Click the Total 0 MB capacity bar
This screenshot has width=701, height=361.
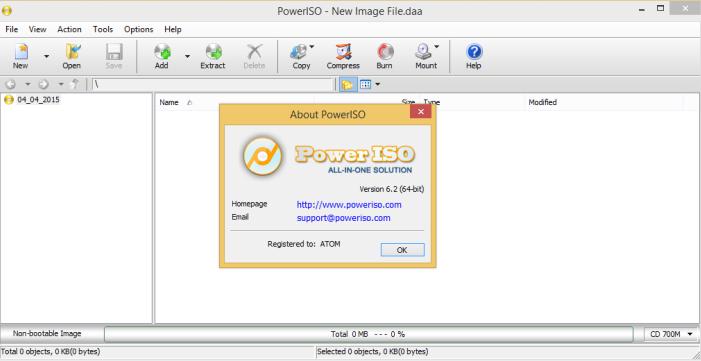point(368,334)
